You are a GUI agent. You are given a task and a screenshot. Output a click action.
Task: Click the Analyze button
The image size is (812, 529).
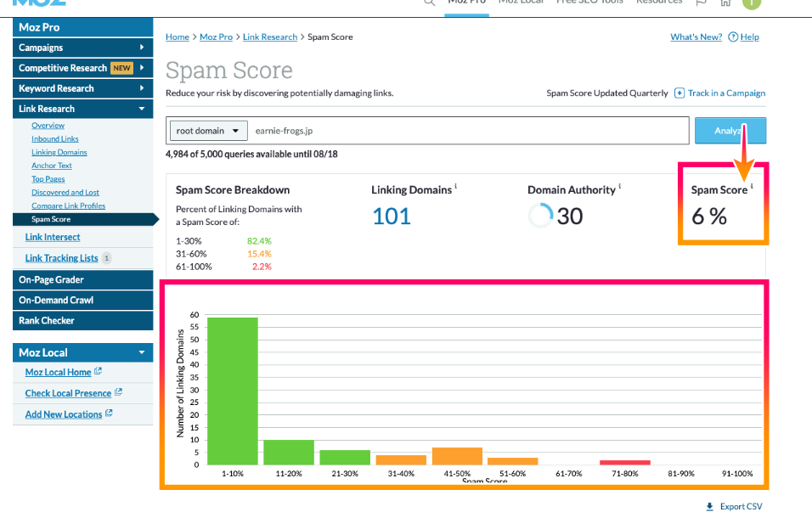coord(730,131)
